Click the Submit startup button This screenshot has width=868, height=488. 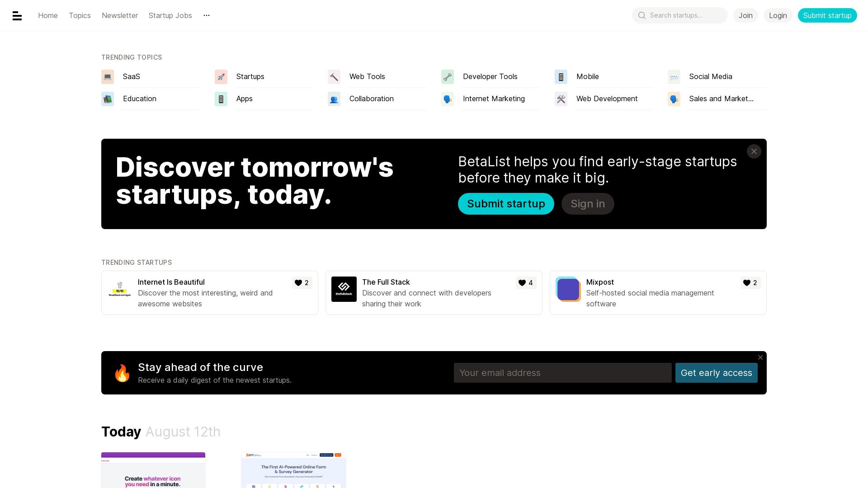pos(827,15)
